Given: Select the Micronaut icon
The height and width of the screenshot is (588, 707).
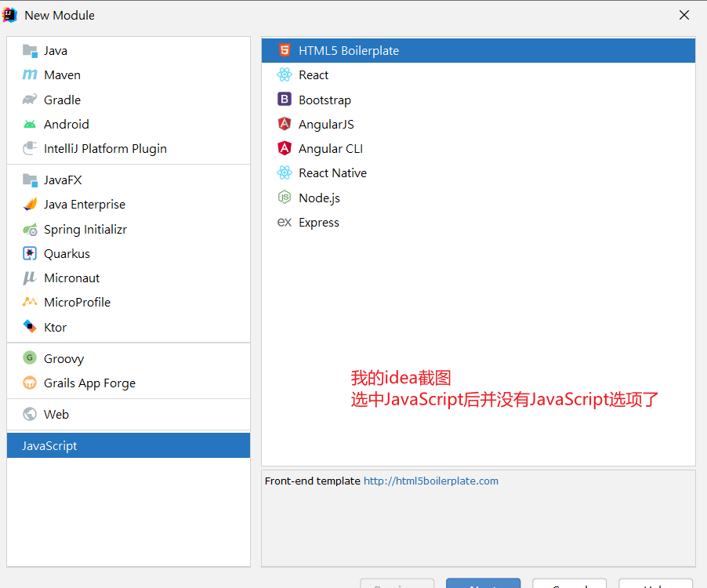Looking at the screenshot, I should (30, 278).
